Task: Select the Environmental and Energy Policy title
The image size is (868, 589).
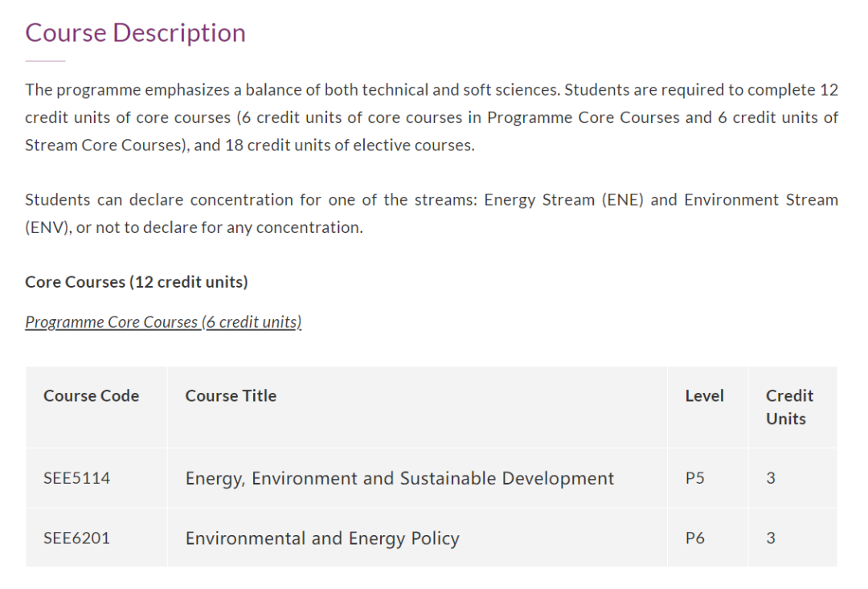Action: click(322, 538)
